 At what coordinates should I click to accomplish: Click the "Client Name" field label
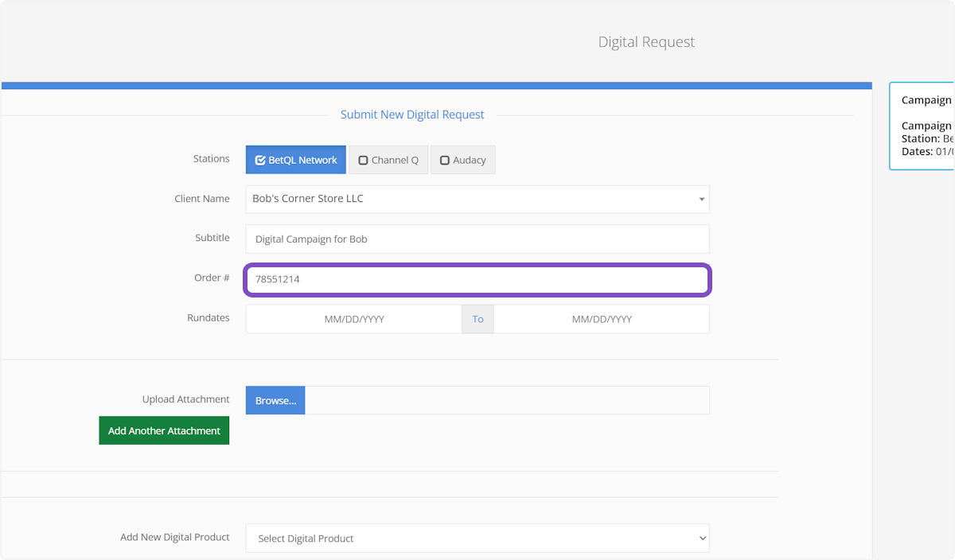point(202,199)
